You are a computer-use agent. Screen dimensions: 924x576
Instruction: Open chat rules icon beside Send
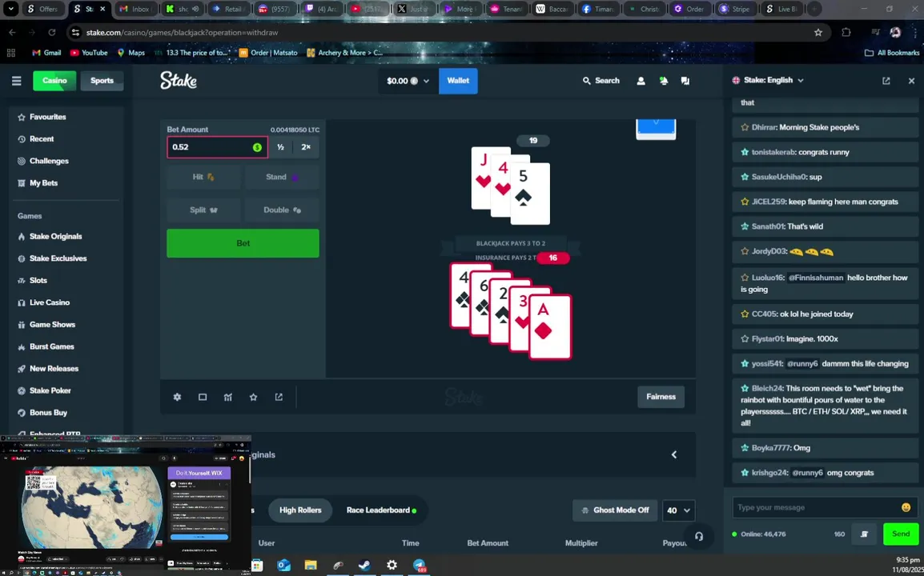864,534
